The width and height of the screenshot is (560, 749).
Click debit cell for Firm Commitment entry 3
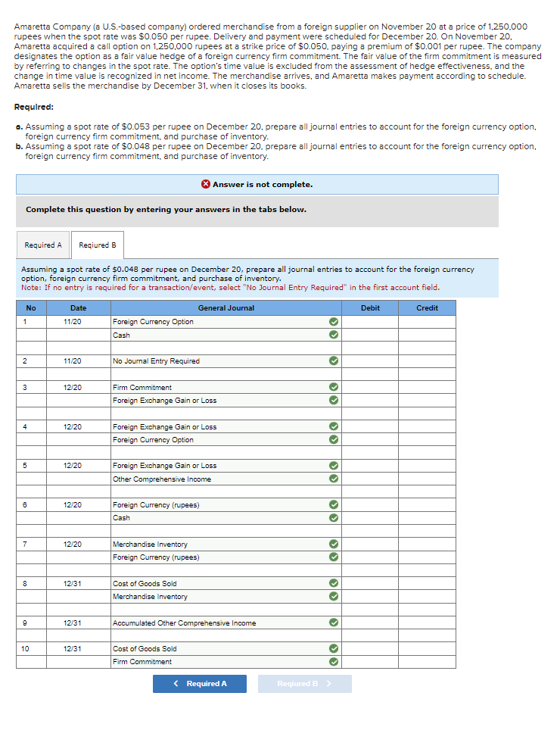(x=370, y=387)
